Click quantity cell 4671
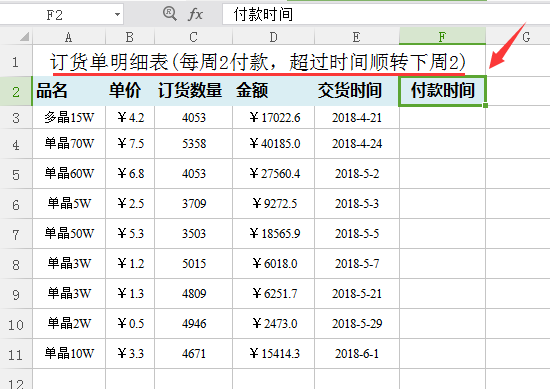 point(193,354)
